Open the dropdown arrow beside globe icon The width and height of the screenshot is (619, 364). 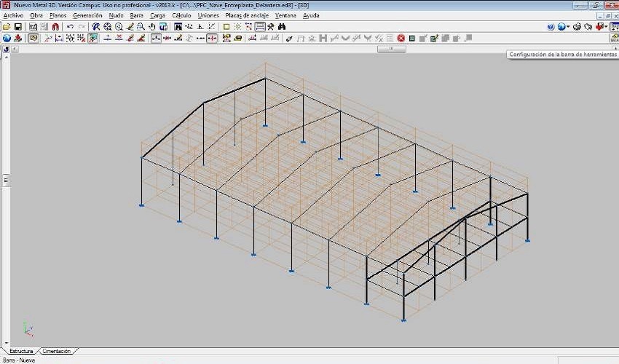pos(568,27)
